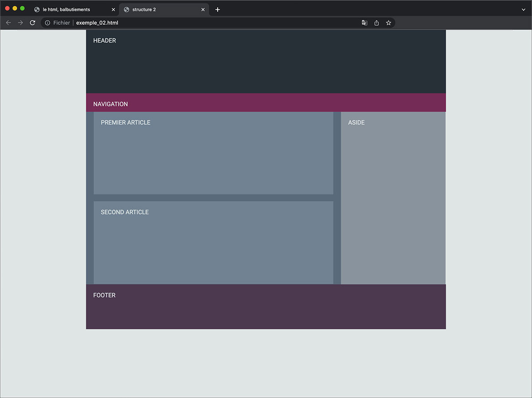Screen dimensions: 532x398
Task: Click the share icon in address bar
Action: tap(376, 23)
